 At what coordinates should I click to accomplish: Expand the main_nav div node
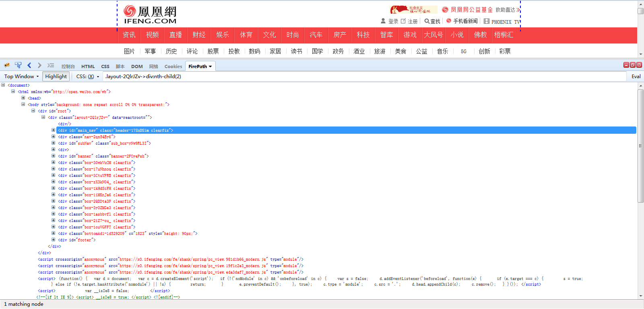pos(53,130)
